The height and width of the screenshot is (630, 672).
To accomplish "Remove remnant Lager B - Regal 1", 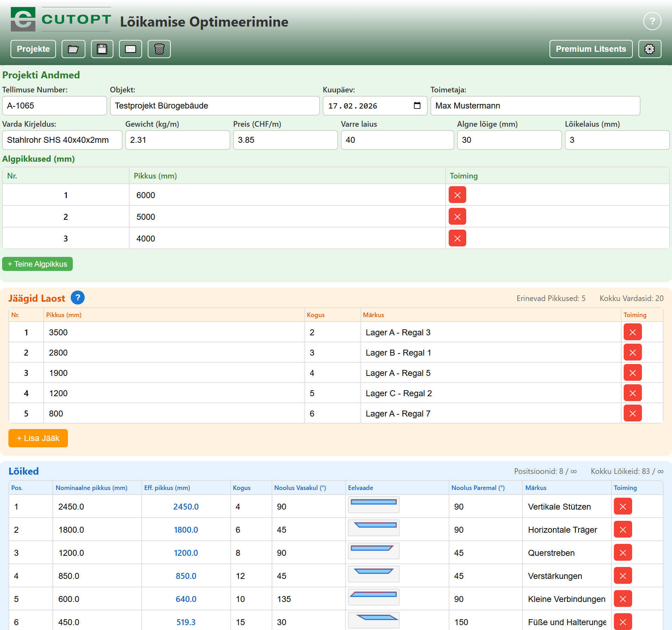I will click(x=632, y=352).
